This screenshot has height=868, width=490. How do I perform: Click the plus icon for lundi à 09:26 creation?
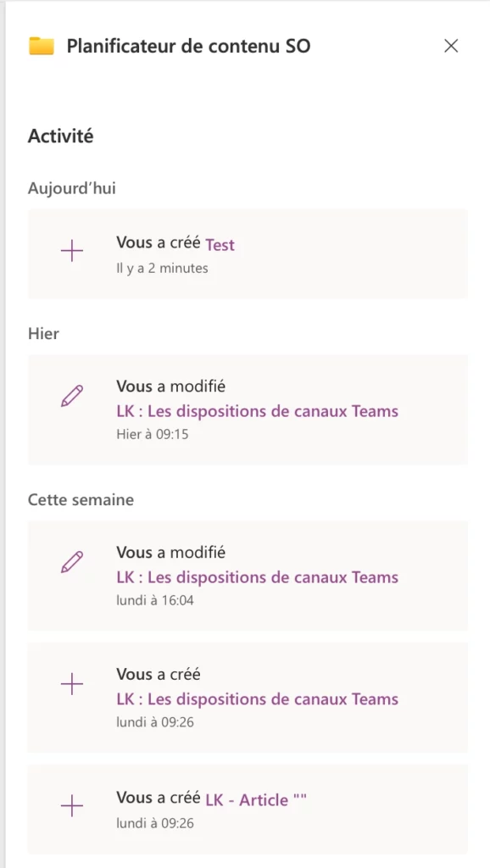(72, 683)
